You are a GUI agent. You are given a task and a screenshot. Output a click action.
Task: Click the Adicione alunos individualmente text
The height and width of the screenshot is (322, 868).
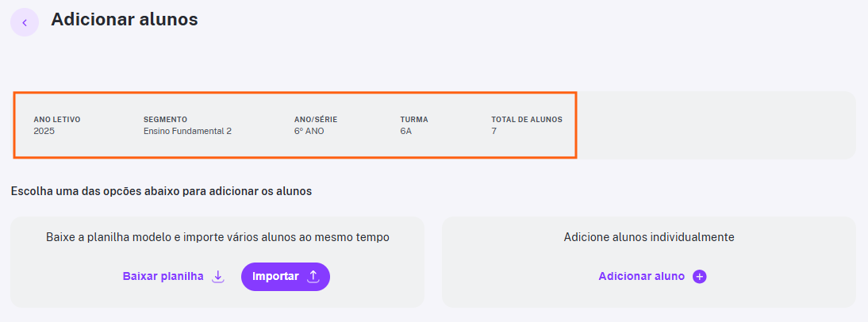point(649,237)
